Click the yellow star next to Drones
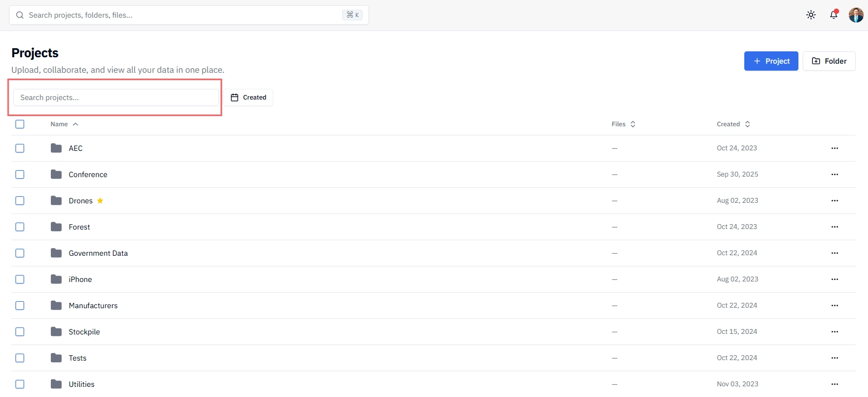Viewport: 868px width, 397px height. point(100,201)
